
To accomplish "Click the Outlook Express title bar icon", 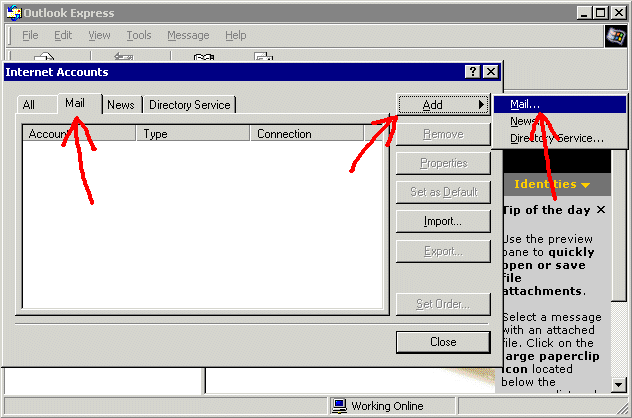I will coord(14,13).
